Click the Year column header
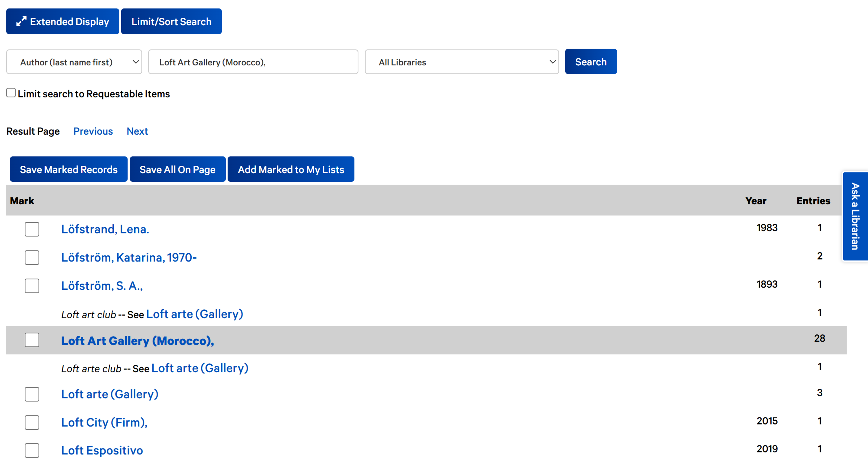 coord(756,201)
